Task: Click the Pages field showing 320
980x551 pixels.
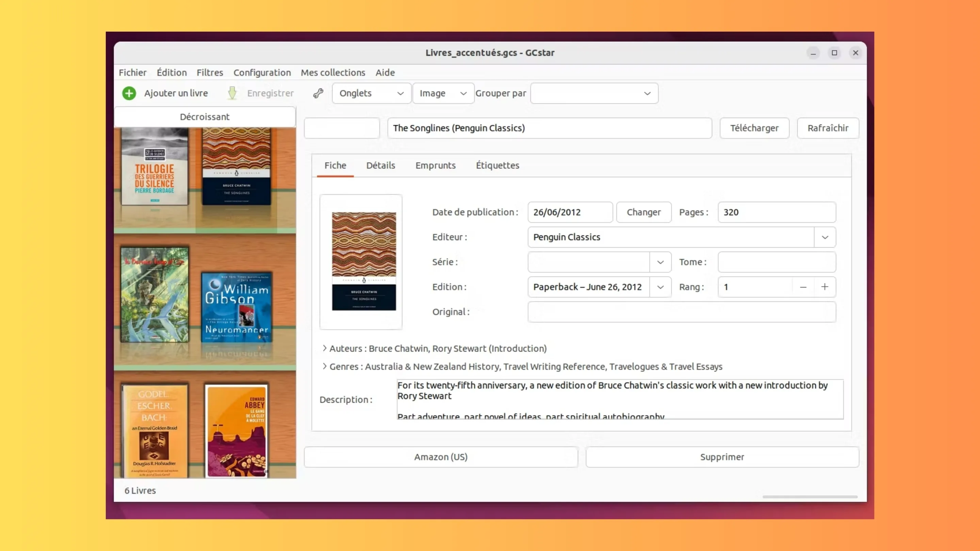Action: tap(777, 212)
